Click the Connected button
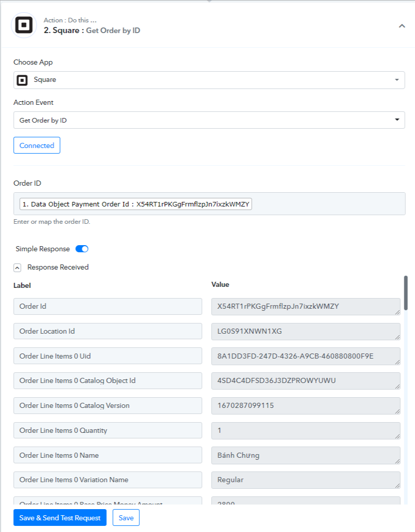 pos(37,145)
